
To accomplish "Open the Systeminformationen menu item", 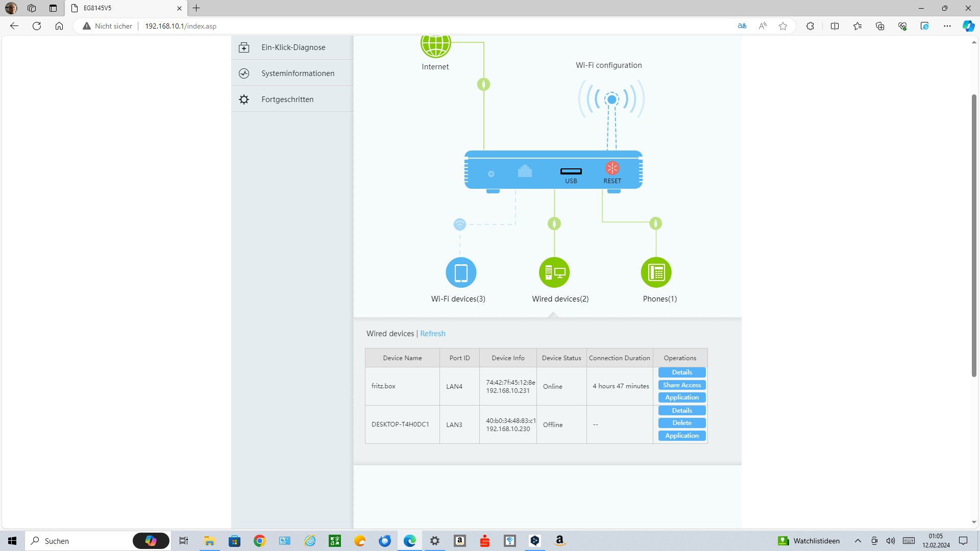I will 298,73.
